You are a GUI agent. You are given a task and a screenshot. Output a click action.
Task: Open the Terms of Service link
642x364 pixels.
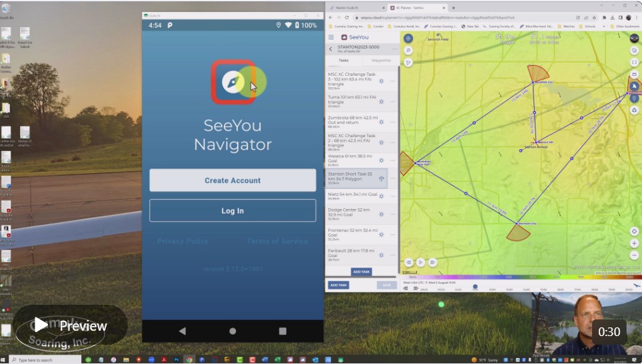pos(277,242)
